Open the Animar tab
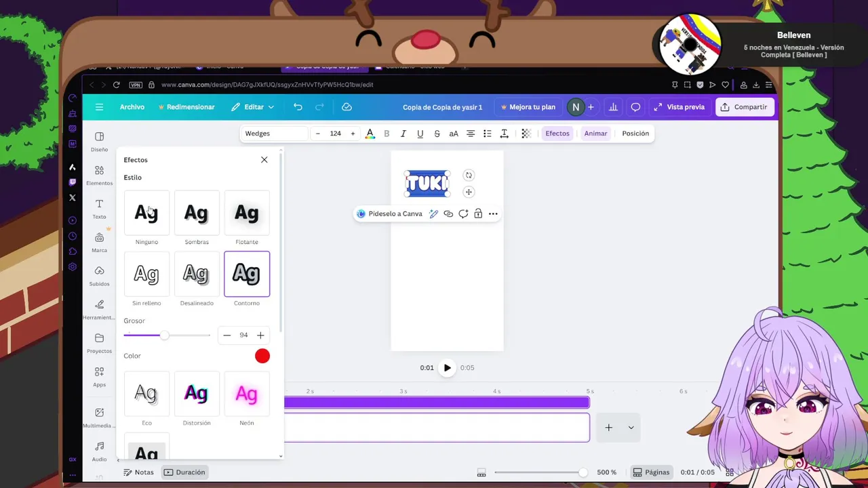The height and width of the screenshot is (488, 868). [x=595, y=134]
